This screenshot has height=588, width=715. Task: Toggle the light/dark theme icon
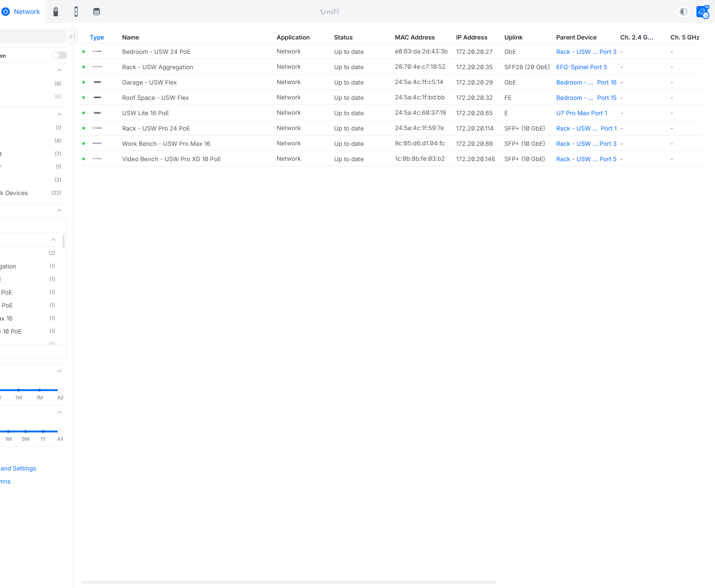point(683,12)
